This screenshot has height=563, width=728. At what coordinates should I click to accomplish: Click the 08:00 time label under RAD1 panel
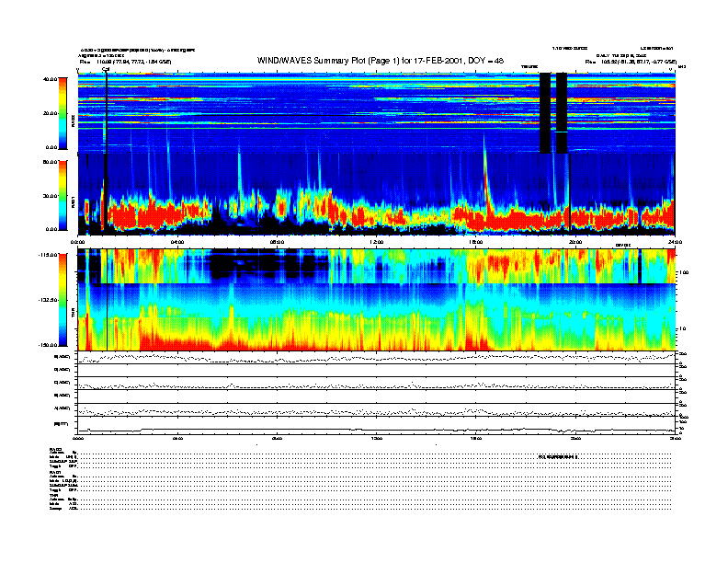pyautogui.click(x=277, y=242)
